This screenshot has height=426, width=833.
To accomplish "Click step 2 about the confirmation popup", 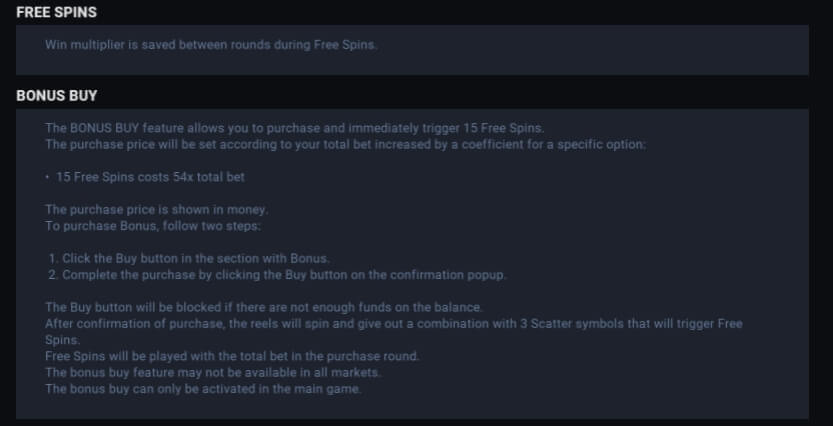I will coord(277,275).
